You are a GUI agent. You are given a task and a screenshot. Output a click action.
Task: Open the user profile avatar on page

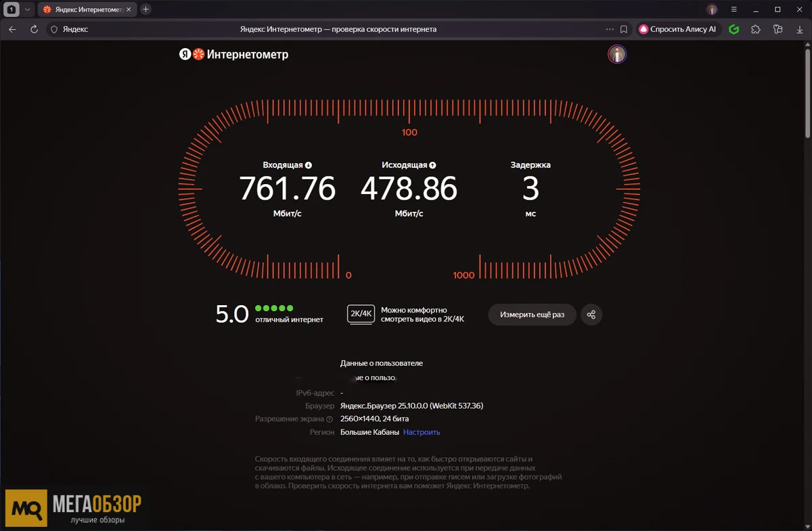coord(616,55)
